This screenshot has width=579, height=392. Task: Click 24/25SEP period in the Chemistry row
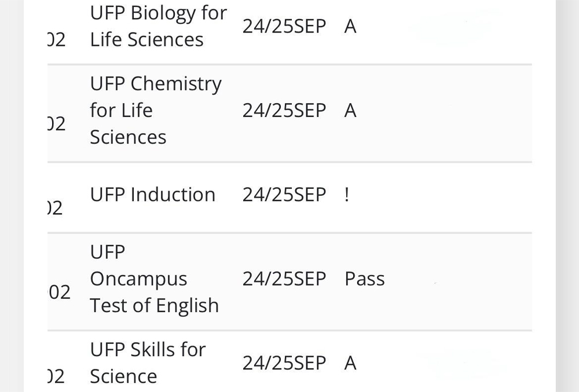(284, 111)
